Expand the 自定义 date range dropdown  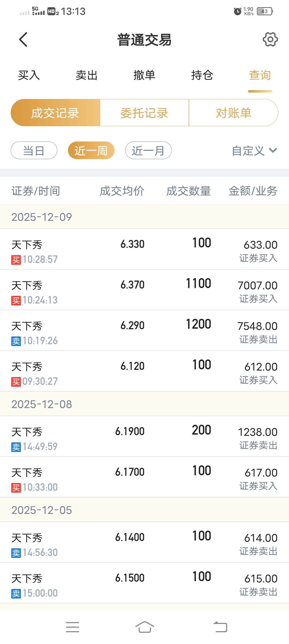pos(249,151)
